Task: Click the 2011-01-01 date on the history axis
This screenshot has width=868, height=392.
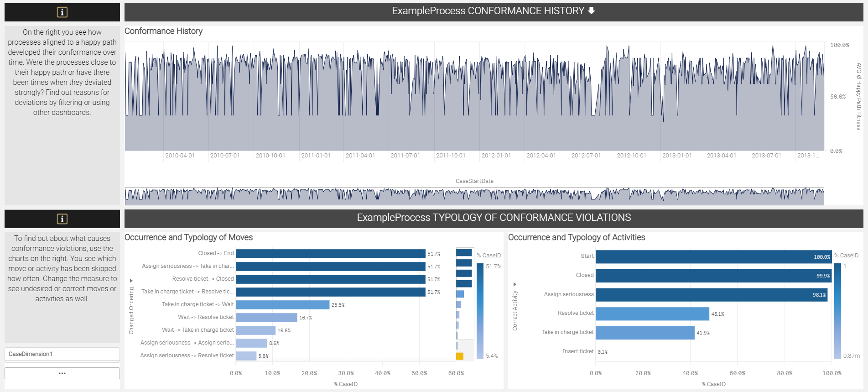Action: 316,156
